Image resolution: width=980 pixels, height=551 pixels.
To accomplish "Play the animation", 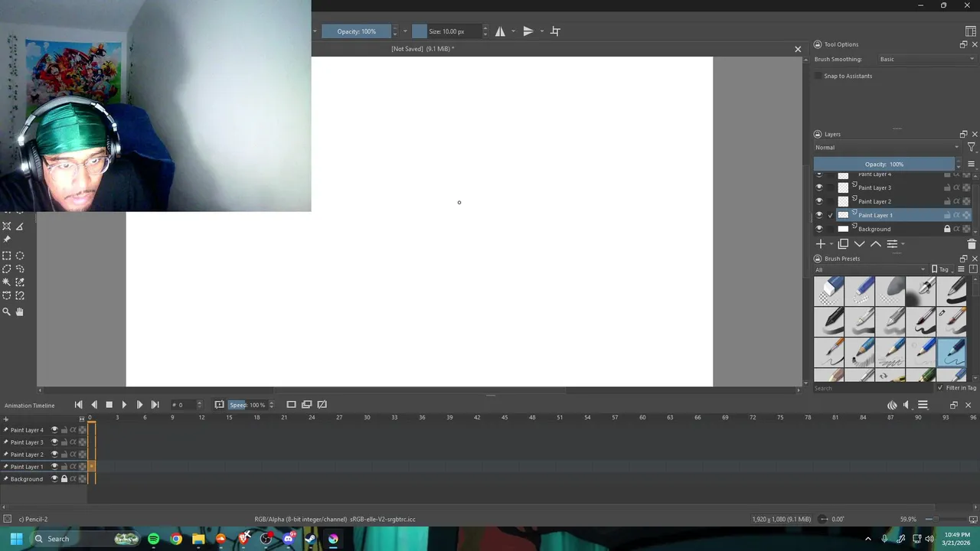I will point(124,405).
